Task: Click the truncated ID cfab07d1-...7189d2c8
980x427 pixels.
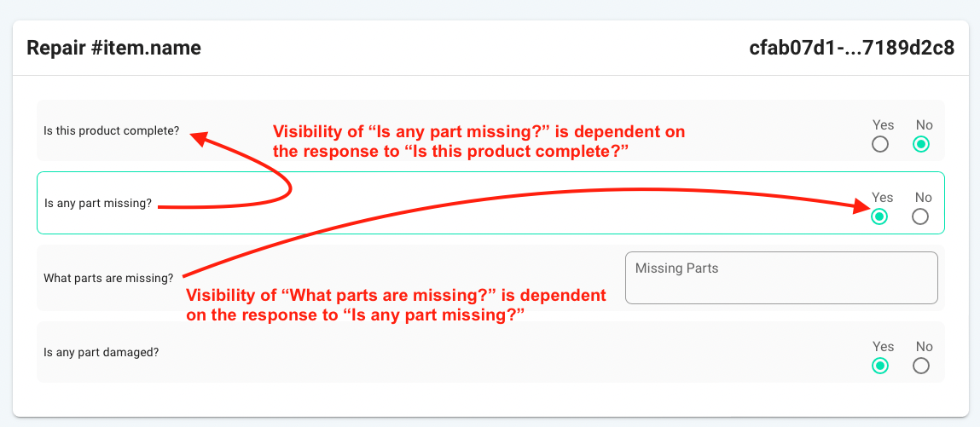Action: (x=852, y=48)
